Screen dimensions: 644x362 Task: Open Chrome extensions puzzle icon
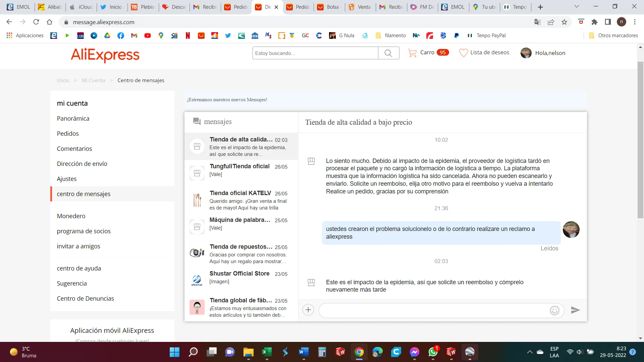point(594,22)
